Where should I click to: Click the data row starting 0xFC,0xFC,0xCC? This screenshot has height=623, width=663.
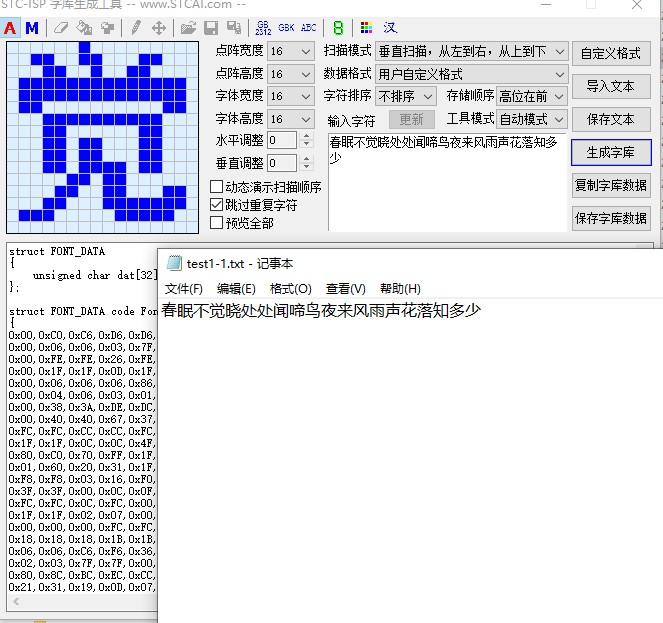pos(82,431)
